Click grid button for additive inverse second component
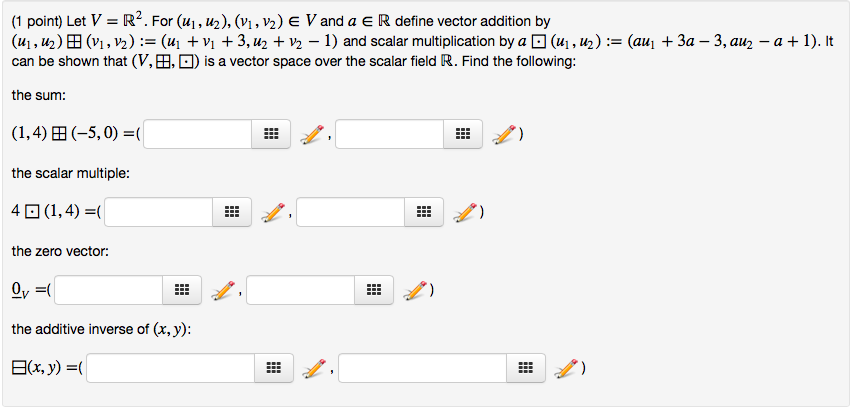The height and width of the screenshot is (409, 855). coord(526,368)
